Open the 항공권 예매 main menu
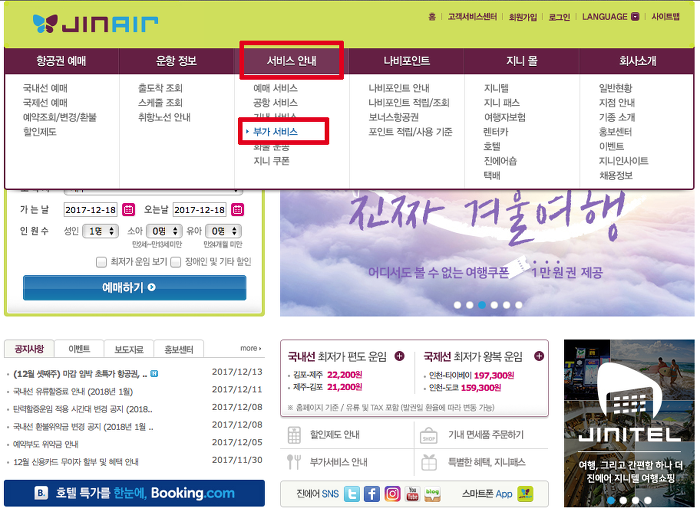 (61, 61)
